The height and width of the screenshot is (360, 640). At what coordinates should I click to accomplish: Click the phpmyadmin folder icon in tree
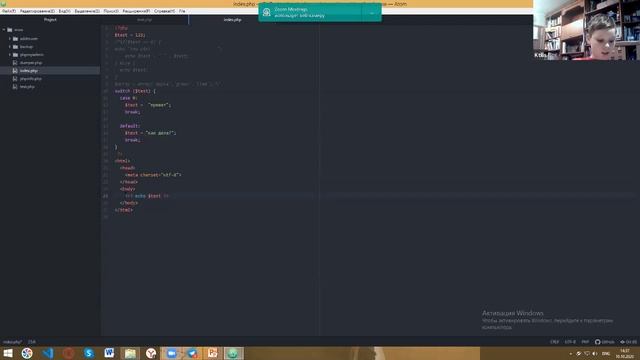point(16,55)
